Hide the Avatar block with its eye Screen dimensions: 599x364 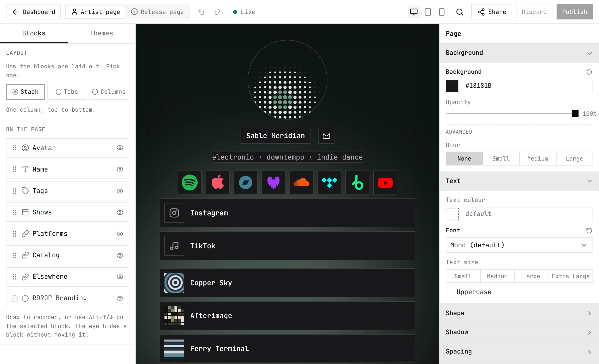[120, 148]
